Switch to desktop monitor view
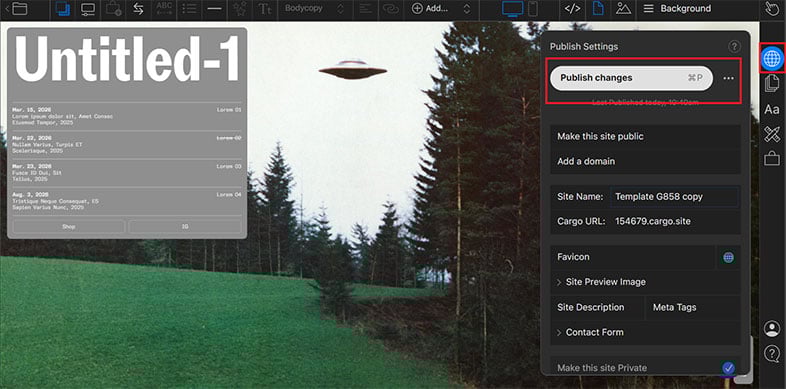 pyautogui.click(x=512, y=9)
